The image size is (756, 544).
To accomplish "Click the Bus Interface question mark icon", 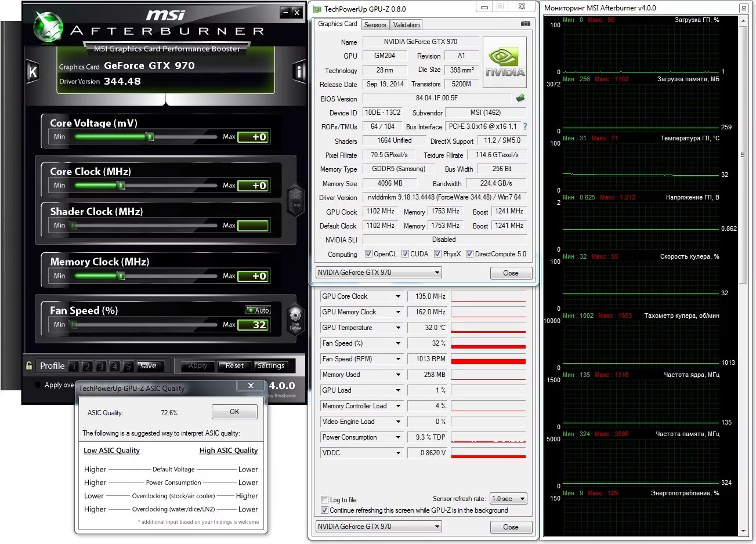I will pos(525,126).
